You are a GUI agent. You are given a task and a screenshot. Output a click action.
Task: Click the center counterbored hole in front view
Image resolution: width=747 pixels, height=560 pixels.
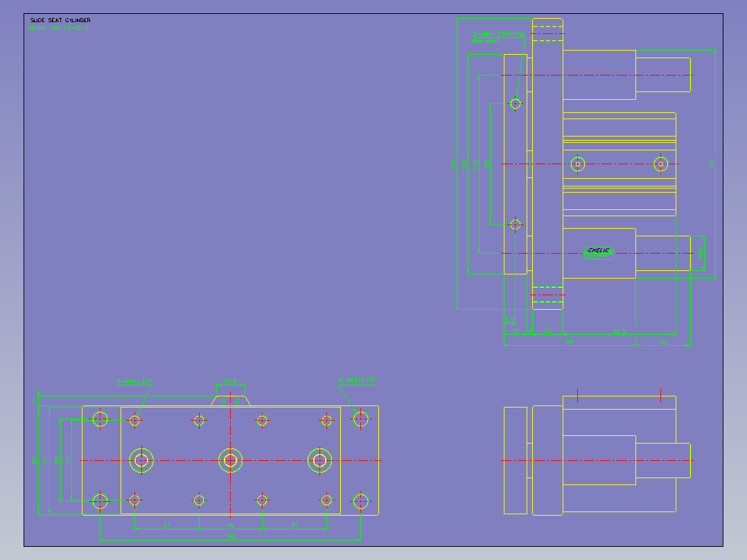[231, 460]
